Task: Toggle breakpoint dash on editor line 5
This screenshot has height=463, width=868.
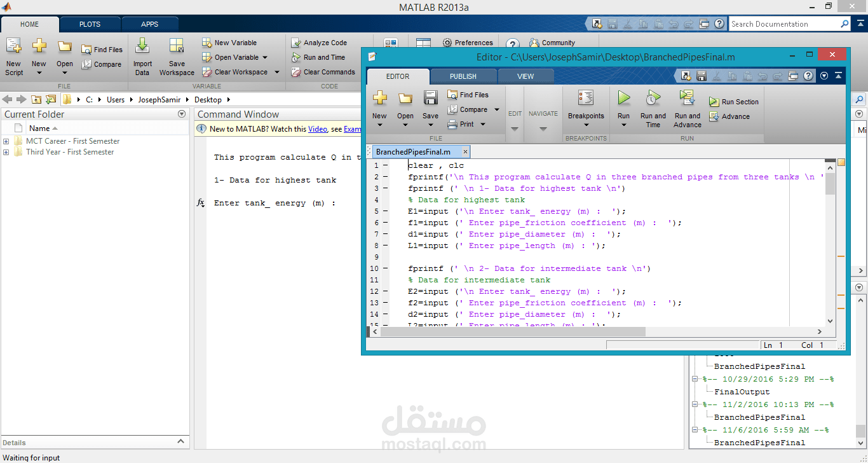Action: click(x=385, y=211)
